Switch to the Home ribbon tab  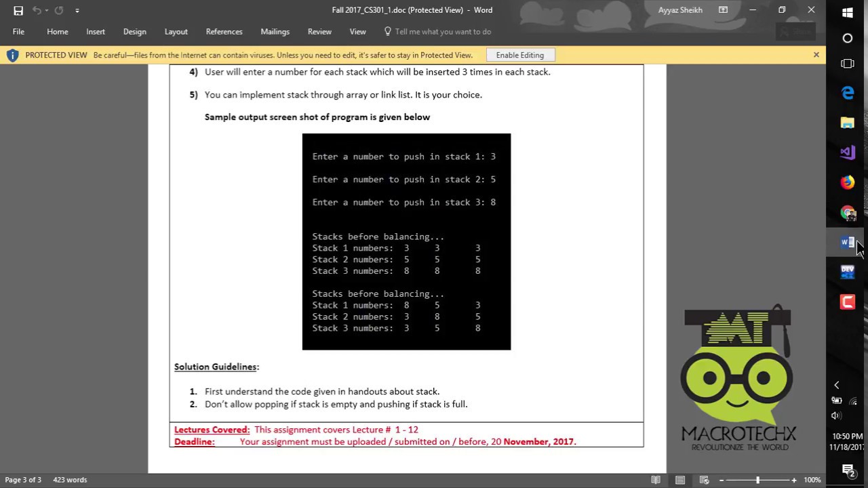coord(58,32)
